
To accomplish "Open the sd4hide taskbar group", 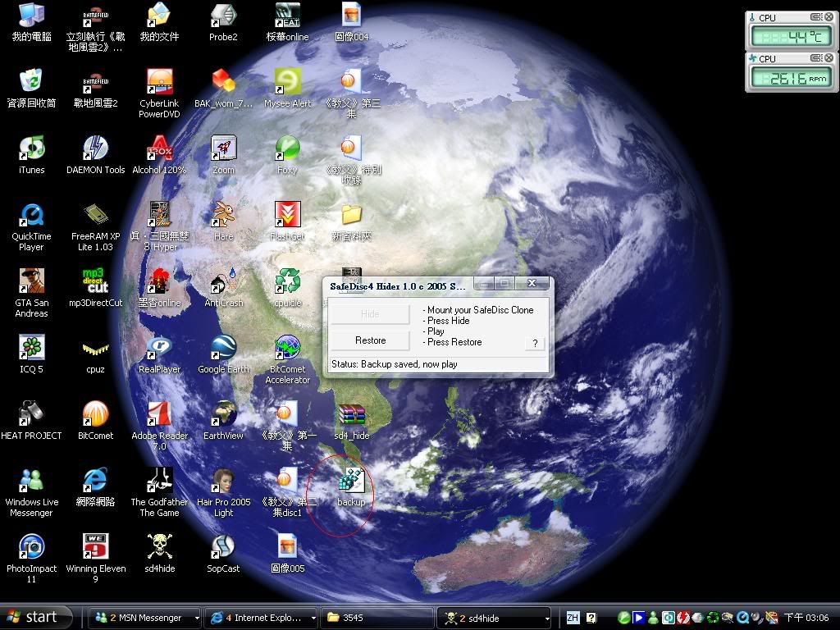I will pyautogui.click(x=490, y=618).
